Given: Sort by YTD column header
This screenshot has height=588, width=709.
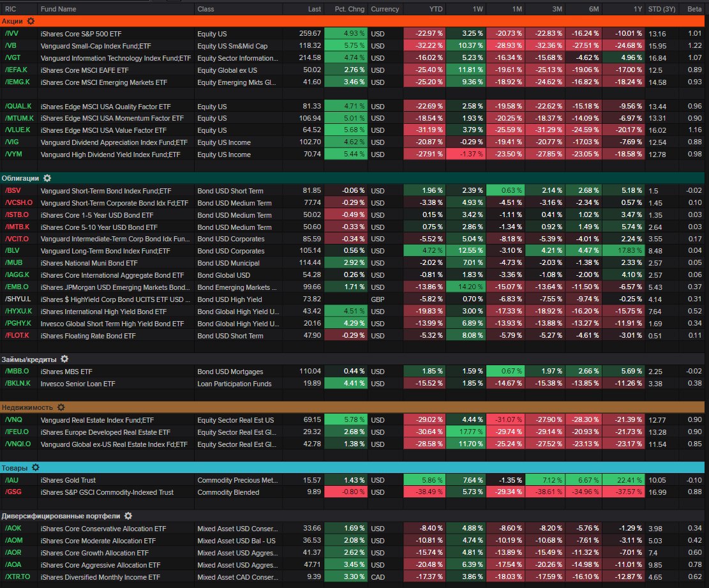Looking at the screenshot, I should tap(436, 9).
